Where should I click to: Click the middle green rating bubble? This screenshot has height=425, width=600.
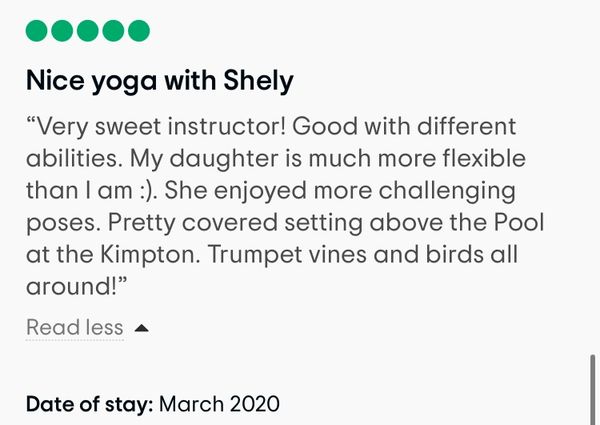88,31
